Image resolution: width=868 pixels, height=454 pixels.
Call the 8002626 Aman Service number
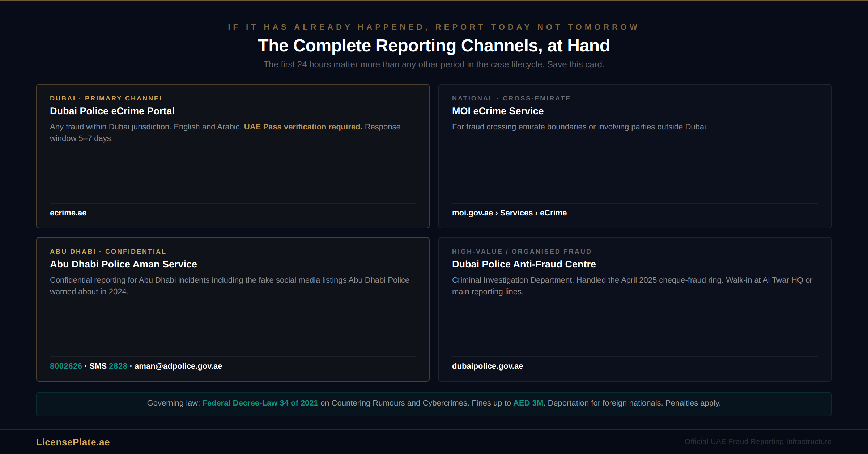(65, 366)
